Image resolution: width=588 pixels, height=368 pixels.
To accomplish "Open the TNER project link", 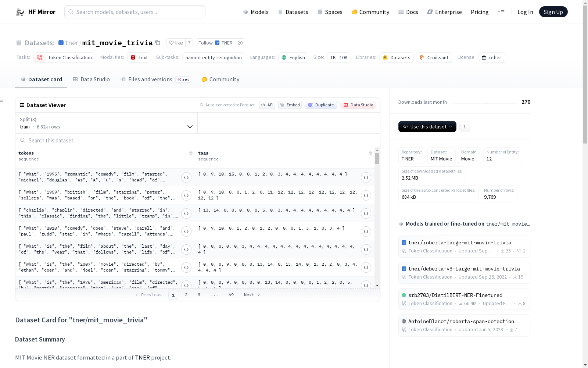I will (142, 358).
